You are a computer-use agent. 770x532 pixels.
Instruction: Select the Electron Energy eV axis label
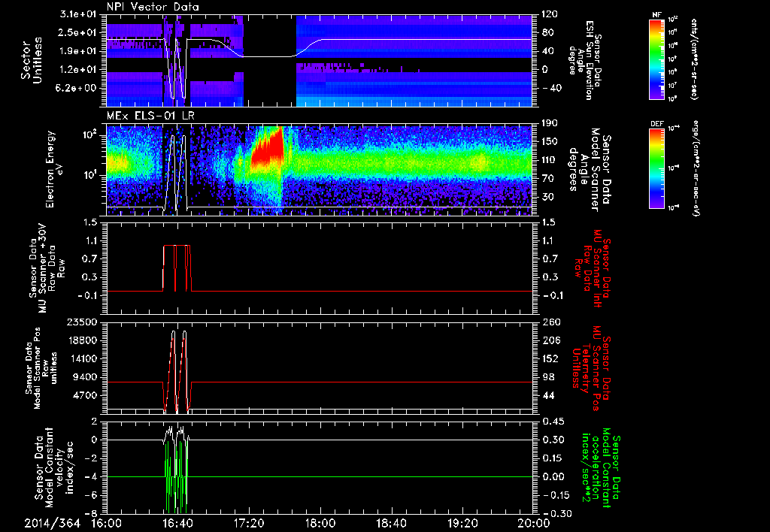click(53, 169)
